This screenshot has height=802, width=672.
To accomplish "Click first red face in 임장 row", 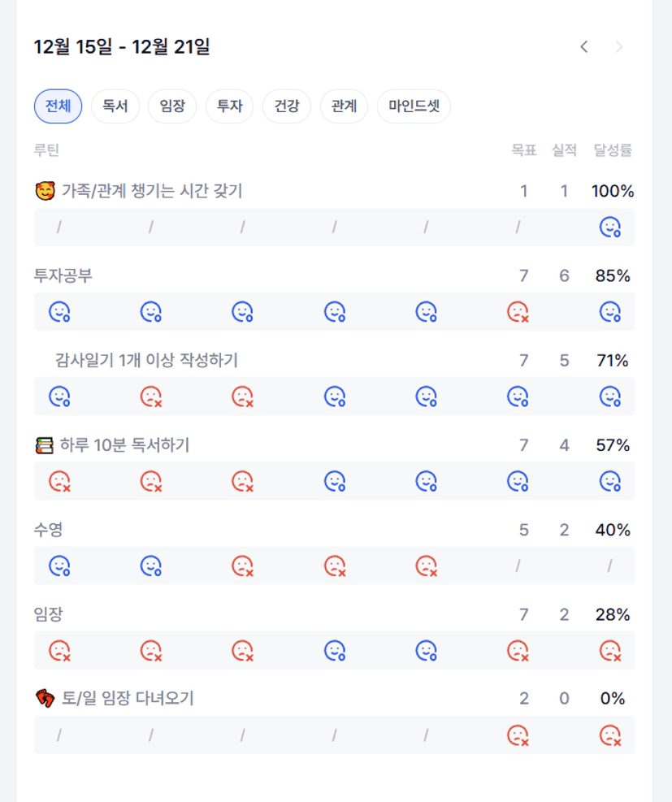I will (59, 650).
